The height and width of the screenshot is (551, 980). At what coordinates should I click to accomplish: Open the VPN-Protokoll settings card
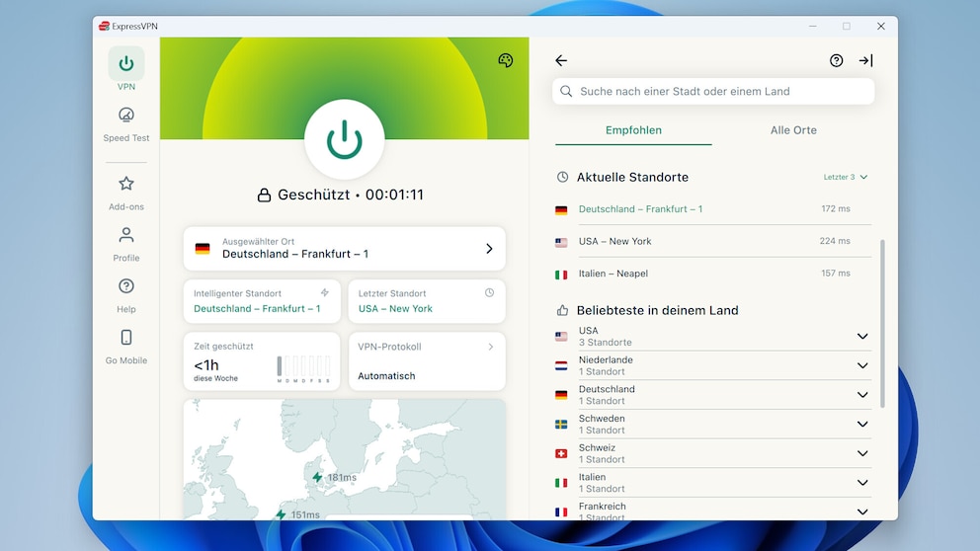[x=426, y=361]
